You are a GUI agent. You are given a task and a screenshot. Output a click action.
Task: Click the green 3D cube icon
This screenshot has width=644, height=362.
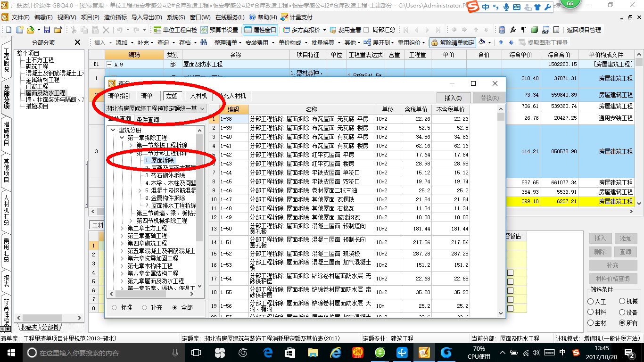[x=535, y=30]
